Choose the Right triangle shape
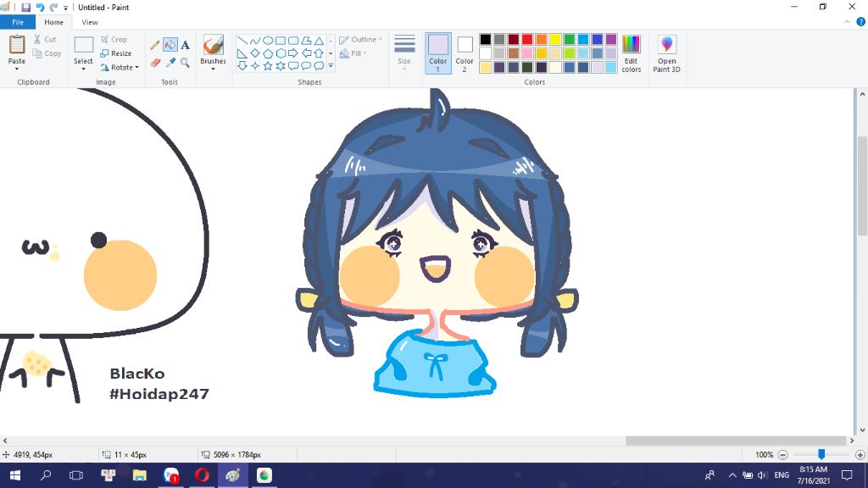This screenshot has height=488, width=868. click(242, 53)
